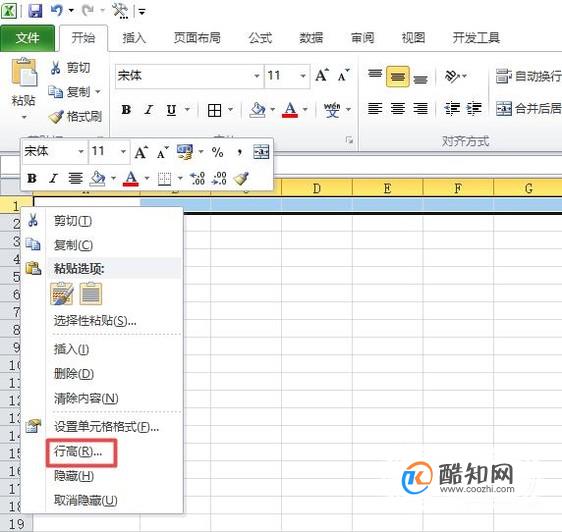562x532 pixels.
Task: Select the column D header
Action: (316, 188)
